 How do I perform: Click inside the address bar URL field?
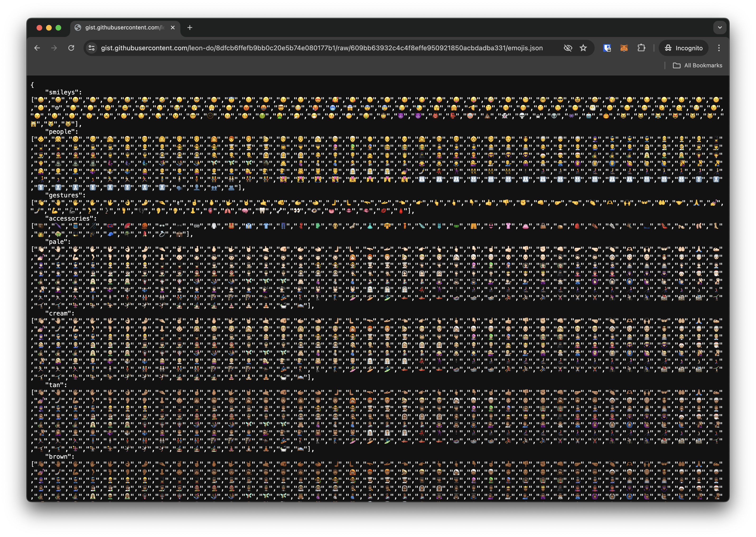click(x=298, y=48)
